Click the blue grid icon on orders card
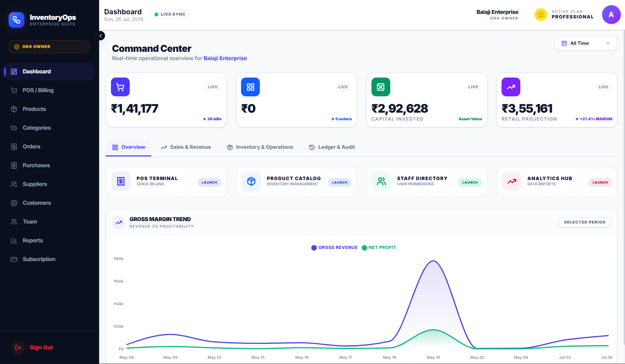The image size is (625, 364). click(250, 87)
